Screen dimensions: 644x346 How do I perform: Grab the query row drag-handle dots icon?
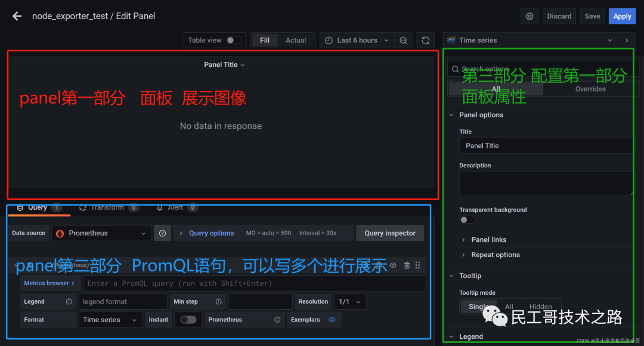417,265
